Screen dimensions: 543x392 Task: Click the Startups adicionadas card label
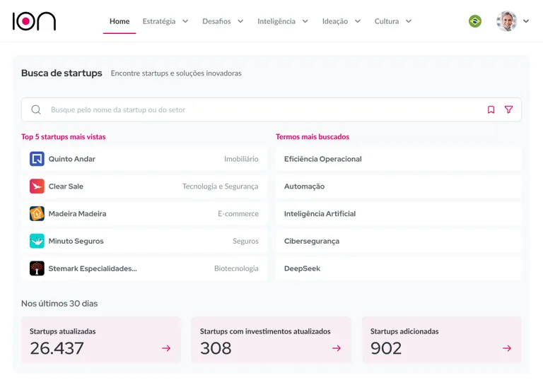coord(404,331)
